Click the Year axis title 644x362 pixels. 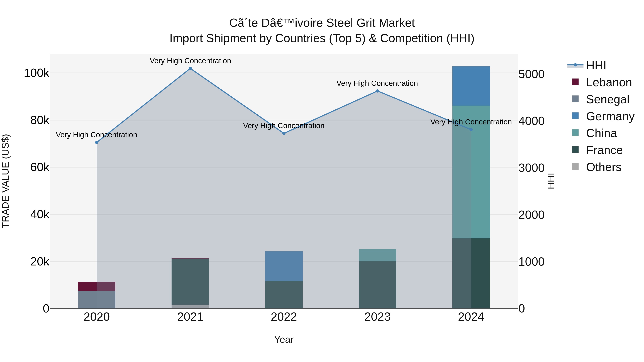point(284,339)
